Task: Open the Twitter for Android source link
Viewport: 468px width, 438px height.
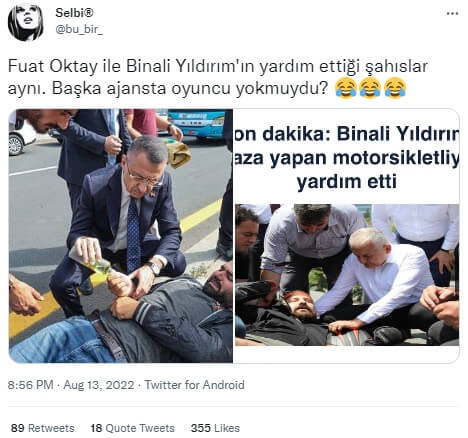Action: coord(194,385)
